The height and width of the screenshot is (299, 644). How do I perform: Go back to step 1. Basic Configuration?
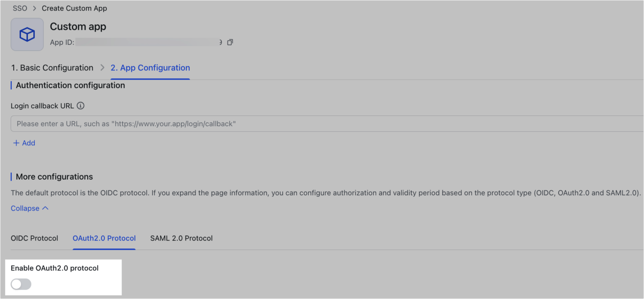pos(52,68)
